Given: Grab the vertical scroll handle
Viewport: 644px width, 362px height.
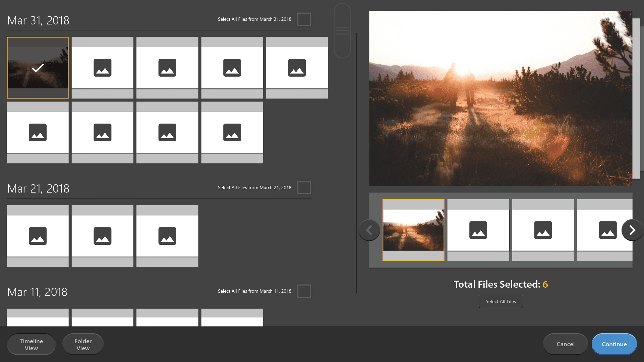Looking at the screenshot, I should click(x=342, y=31).
